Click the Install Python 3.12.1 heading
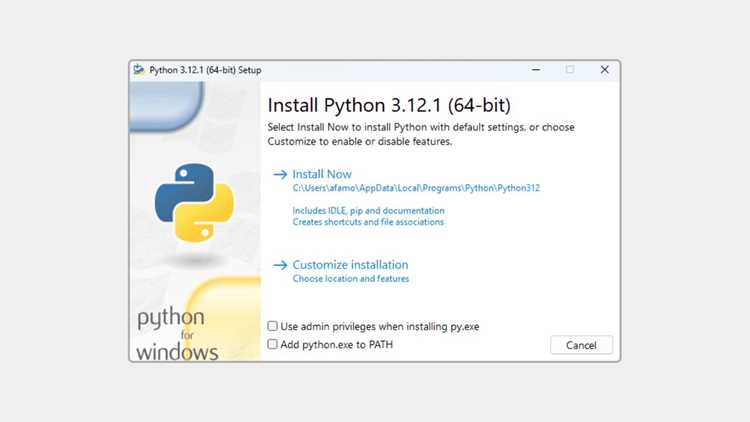The width and height of the screenshot is (750, 422). (389, 105)
